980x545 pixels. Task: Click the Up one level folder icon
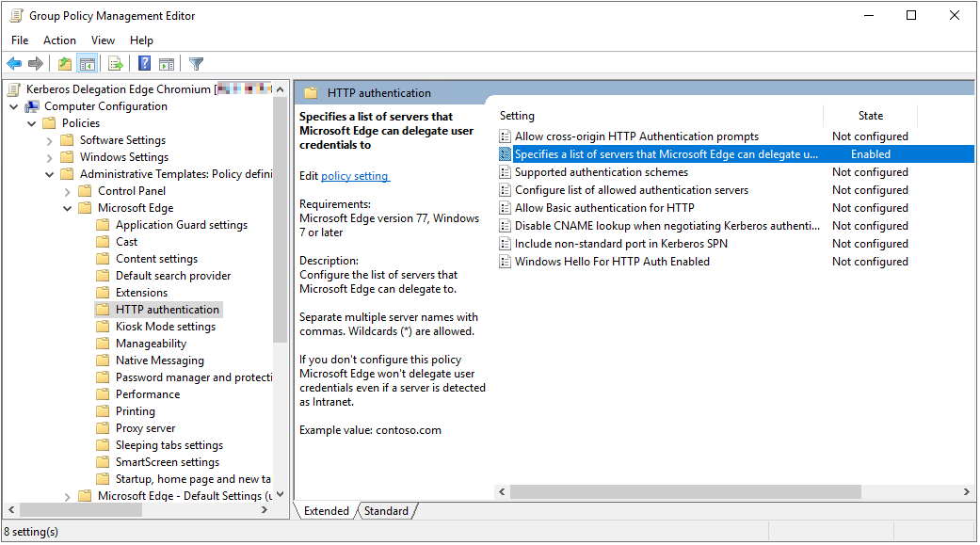point(64,63)
